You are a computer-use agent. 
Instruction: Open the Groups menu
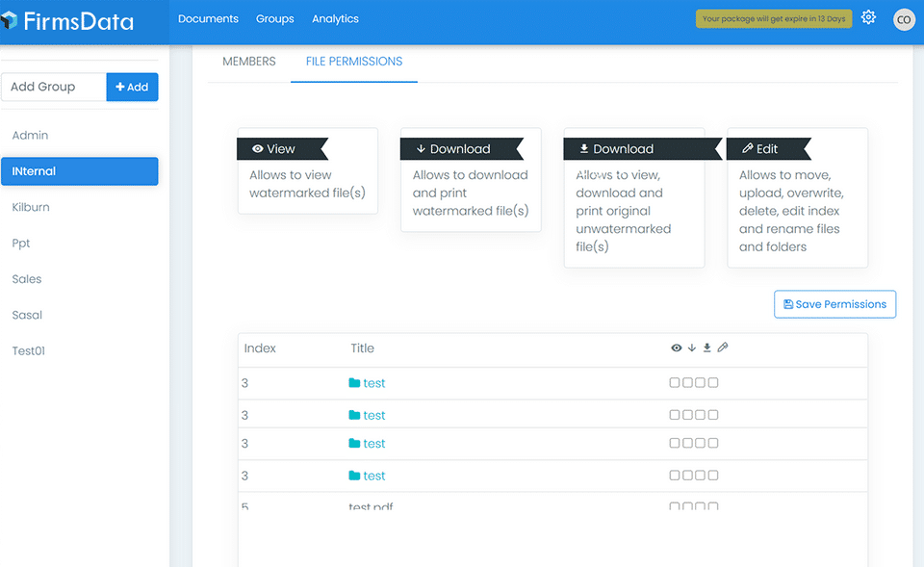(x=274, y=19)
